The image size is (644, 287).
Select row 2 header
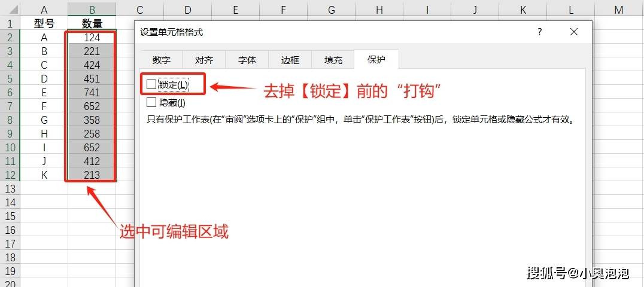pos(10,37)
